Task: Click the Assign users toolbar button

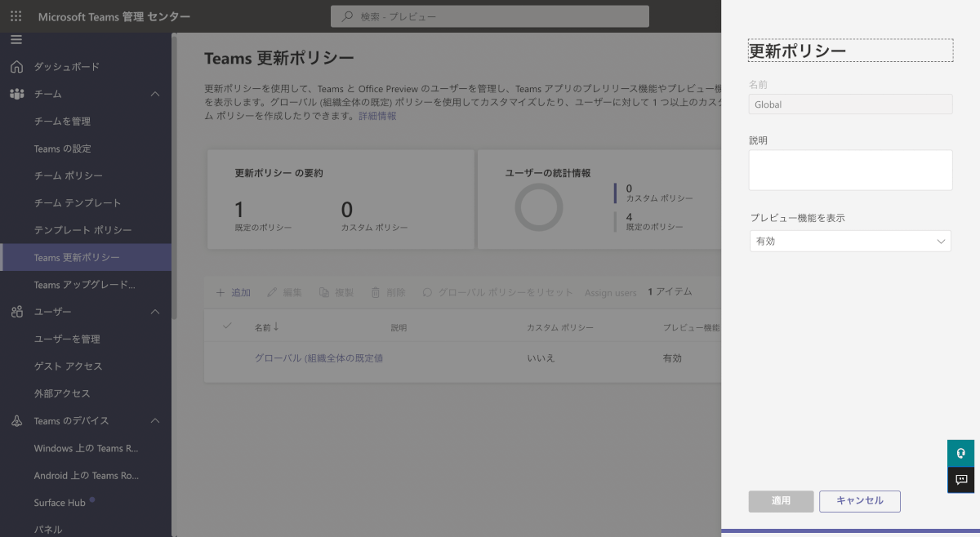Action: pos(610,293)
